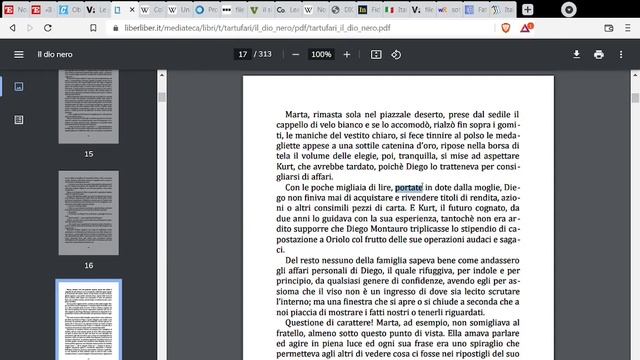Screen dimensions: 640x360
Task: Click the site lock icon in address bar
Action: coord(116,28)
